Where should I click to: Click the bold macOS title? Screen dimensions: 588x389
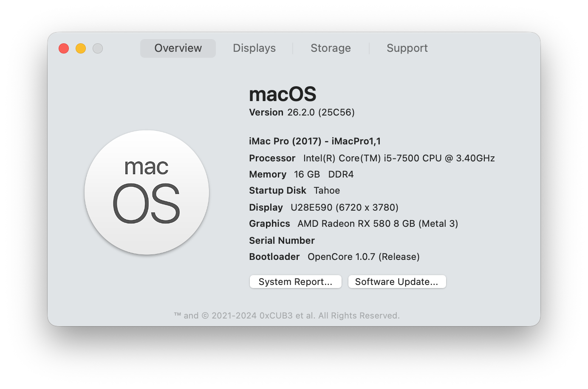(x=283, y=94)
